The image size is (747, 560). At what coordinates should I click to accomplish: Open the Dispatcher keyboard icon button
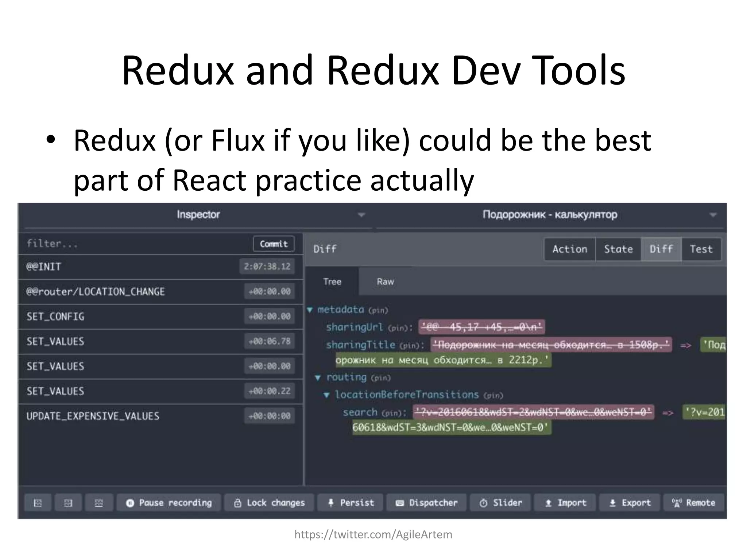(426, 503)
